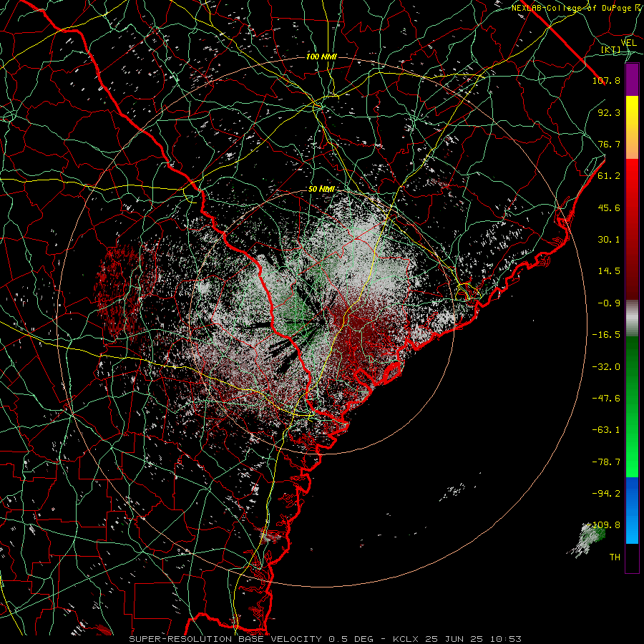The width and height of the screenshot is (644, 644).
Task: Pick the red segment of the color bar
Action: click(x=632, y=229)
